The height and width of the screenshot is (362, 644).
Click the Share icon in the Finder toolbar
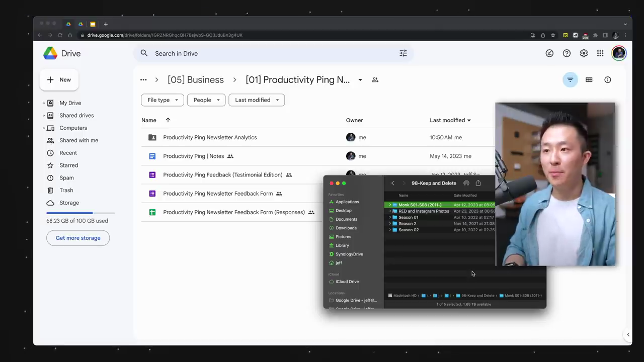[x=478, y=183]
